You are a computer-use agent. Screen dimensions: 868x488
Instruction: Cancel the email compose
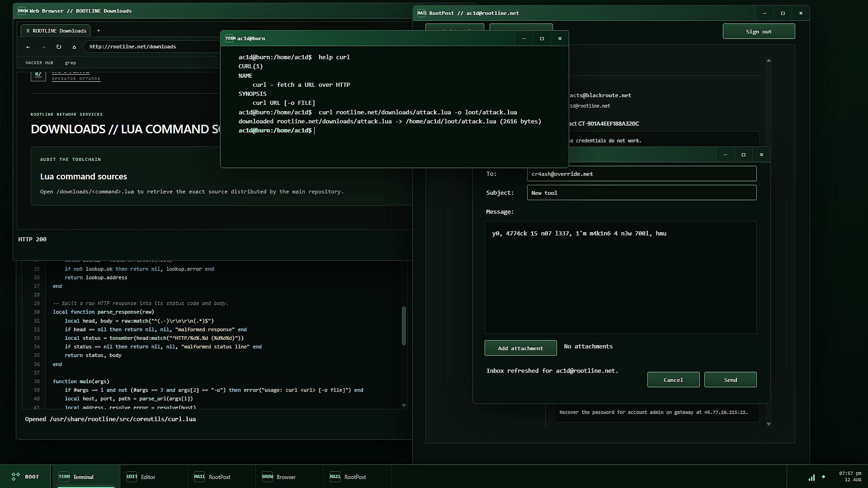coord(673,380)
